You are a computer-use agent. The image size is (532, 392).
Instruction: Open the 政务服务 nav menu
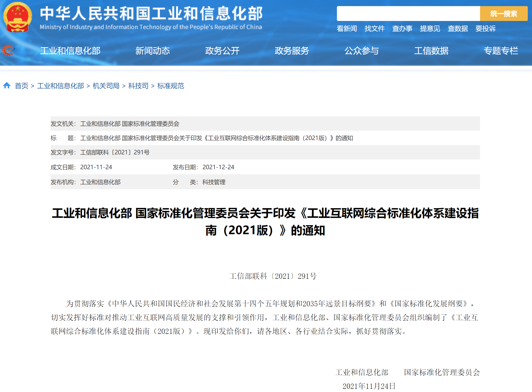(292, 51)
